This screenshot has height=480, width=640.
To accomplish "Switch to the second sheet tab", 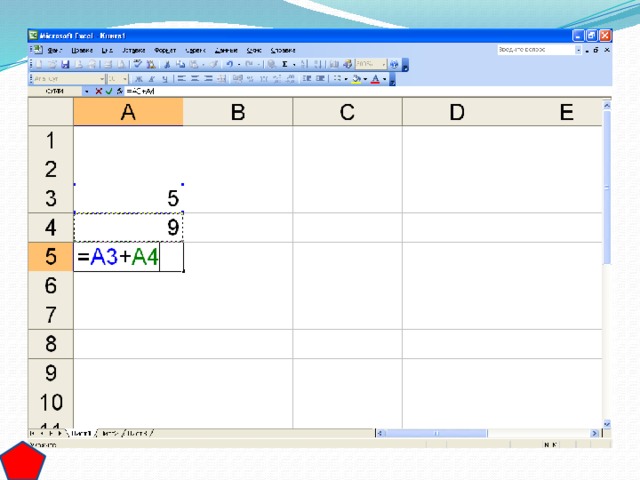I will coord(108,433).
